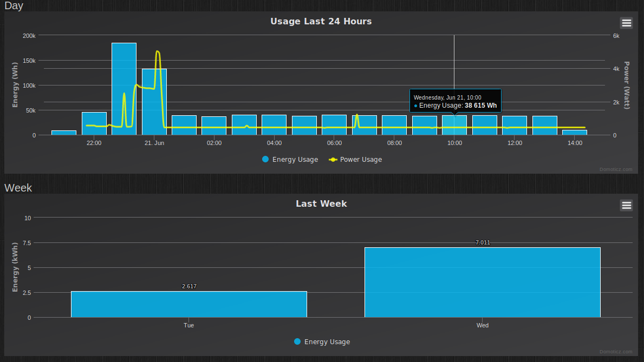Click the 'Last Week' chart title

[321, 203]
